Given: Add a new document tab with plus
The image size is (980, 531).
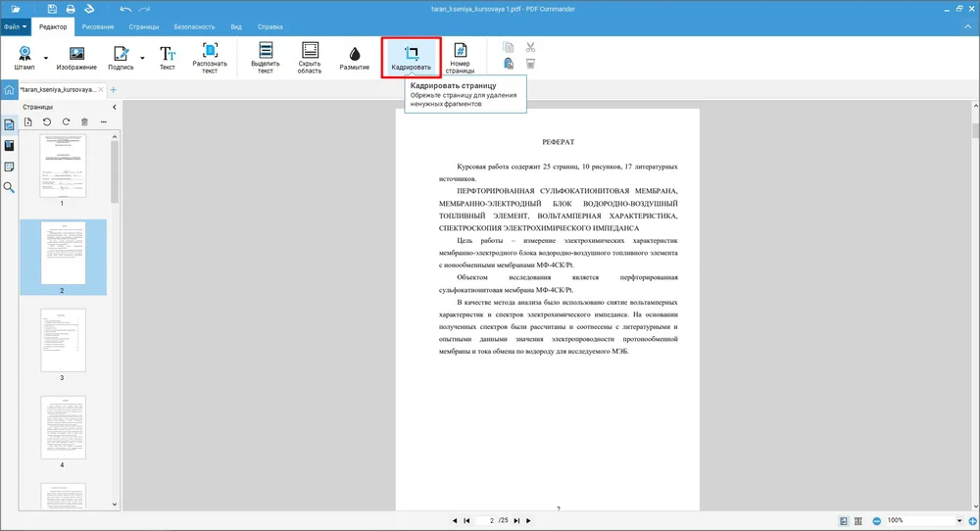Looking at the screenshot, I should [113, 90].
